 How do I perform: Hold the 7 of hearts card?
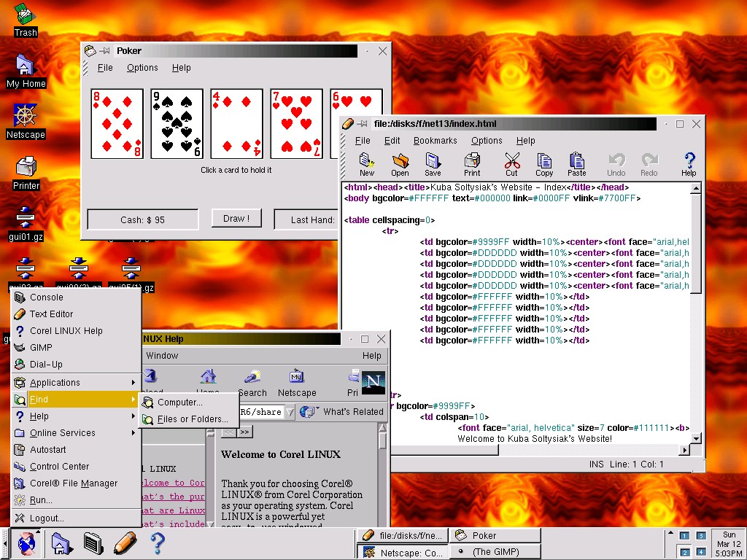(296, 124)
